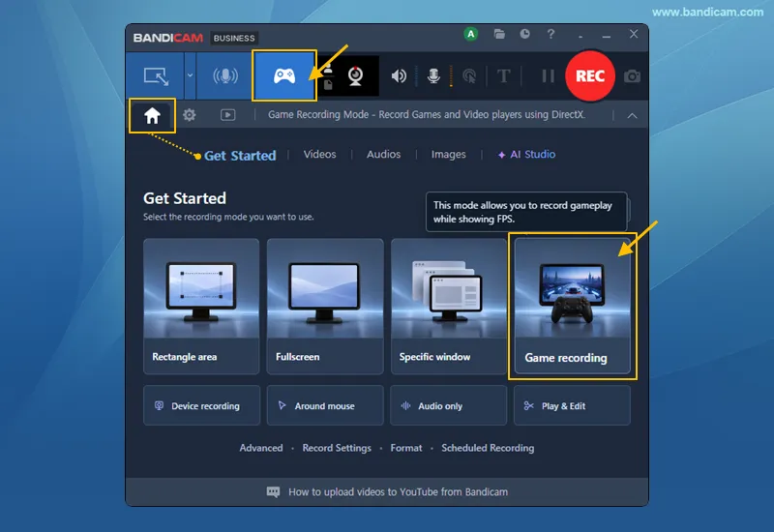Open the video playback tab icon

tap(227, 115)
